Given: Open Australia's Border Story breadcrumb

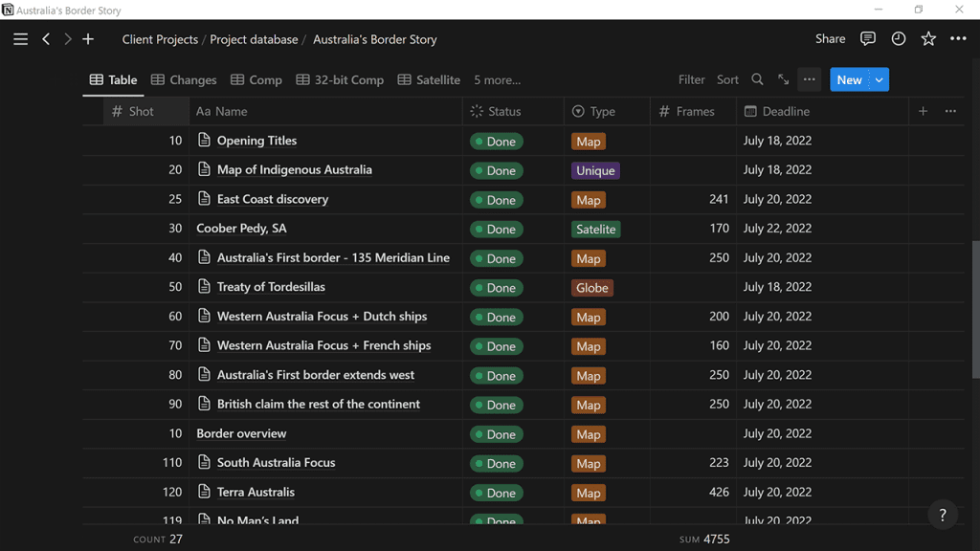Looking at the screenshot, I should (375, 39).
